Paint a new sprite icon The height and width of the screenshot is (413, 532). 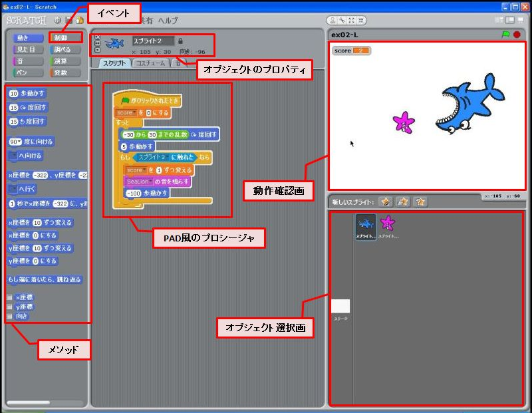click(386, 202)
